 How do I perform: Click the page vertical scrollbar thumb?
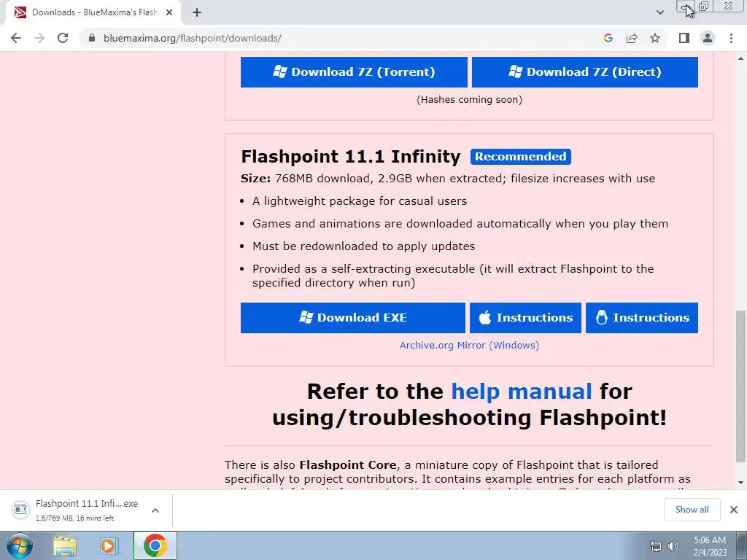click(x=740, y=386)
